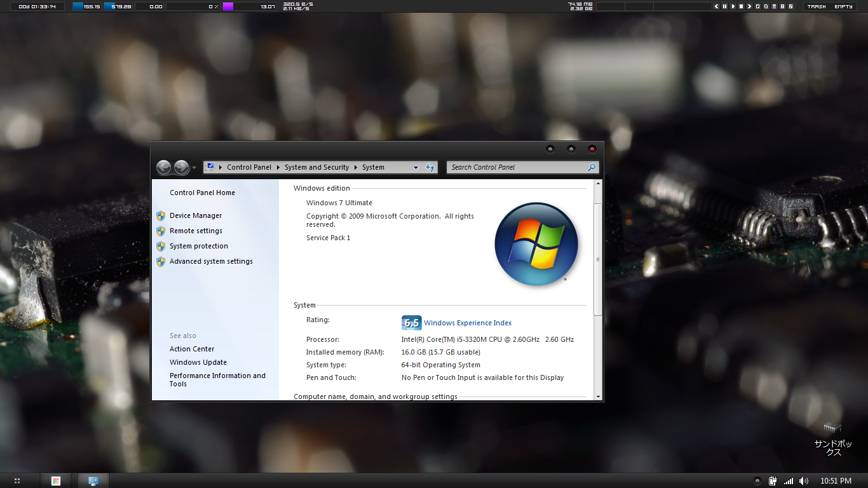Click the vertical scrollbar down arrow
This screenshot has height=488, width=868.
point(597,396)
